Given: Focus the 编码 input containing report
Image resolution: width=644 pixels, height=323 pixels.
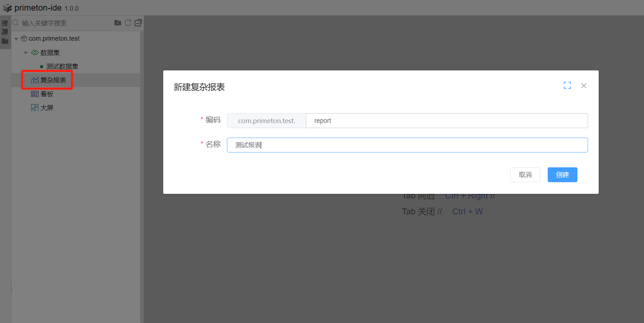Looking at the screenshot, I should pos(446,121).
